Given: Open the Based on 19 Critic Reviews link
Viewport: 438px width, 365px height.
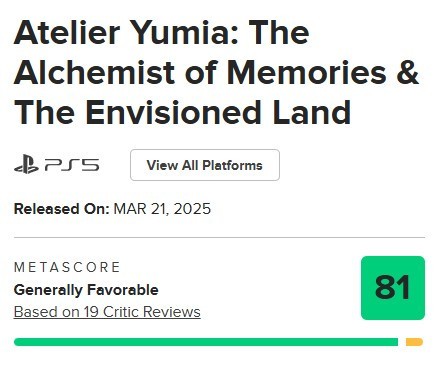Looking at the screenshot, I should 107,312.
